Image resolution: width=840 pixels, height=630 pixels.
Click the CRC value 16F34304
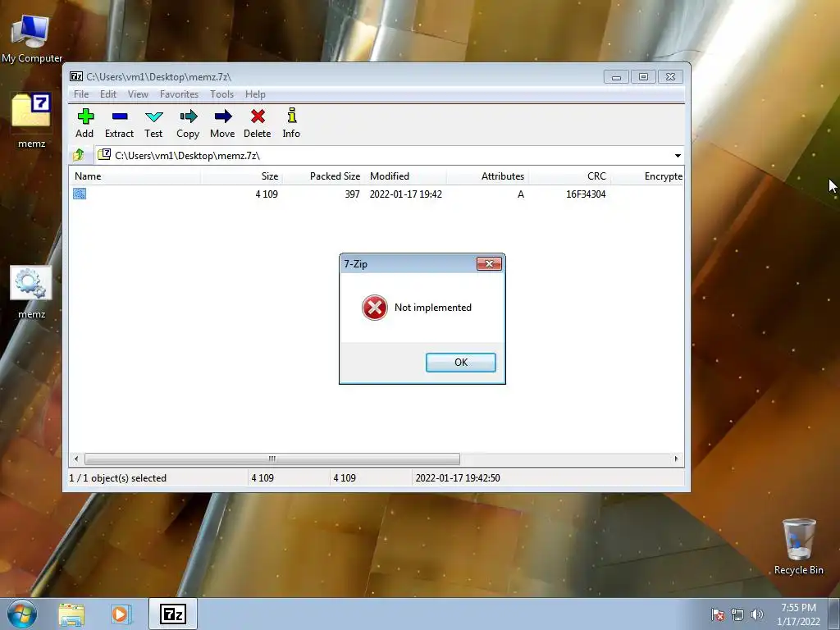tap(586, 194)
